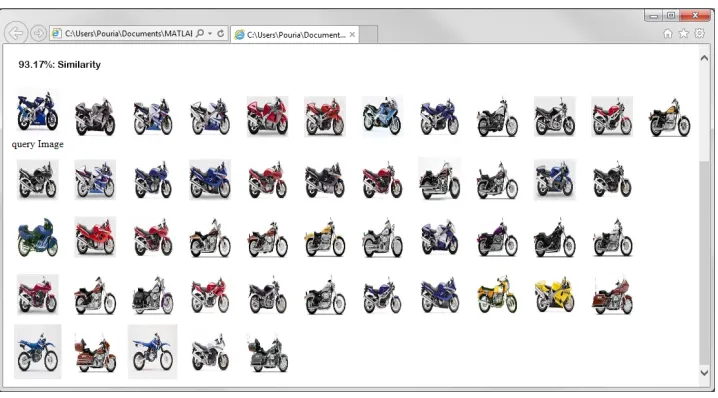Select the white dual-sport bike in the bottom row
The width and height of the screenshot is (718, 398).
click(210, 352)
